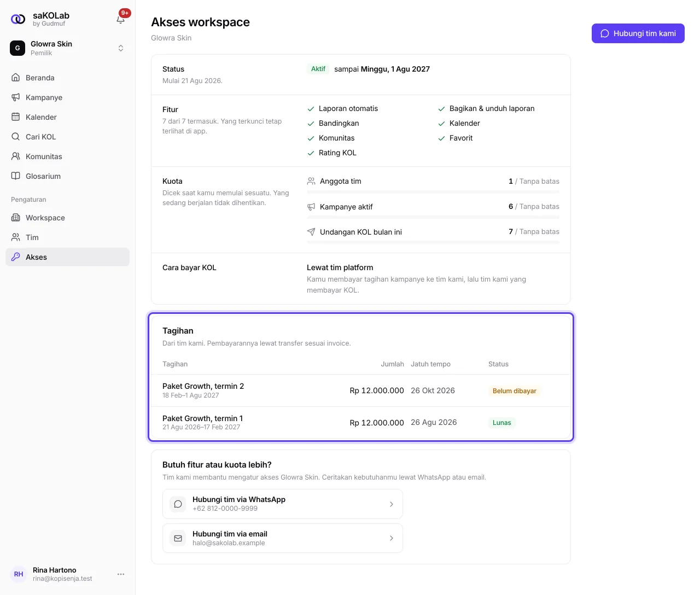The width and height of the screenshot is (700, 595).
Task: Click the Laporan otomatis feature checkmark
Action: click(x=311, y=109)
